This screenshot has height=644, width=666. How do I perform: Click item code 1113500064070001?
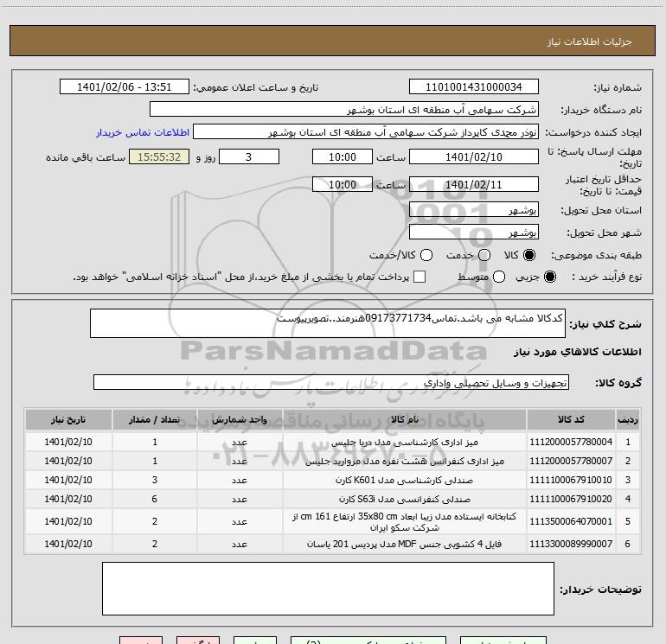coord(571,522)
